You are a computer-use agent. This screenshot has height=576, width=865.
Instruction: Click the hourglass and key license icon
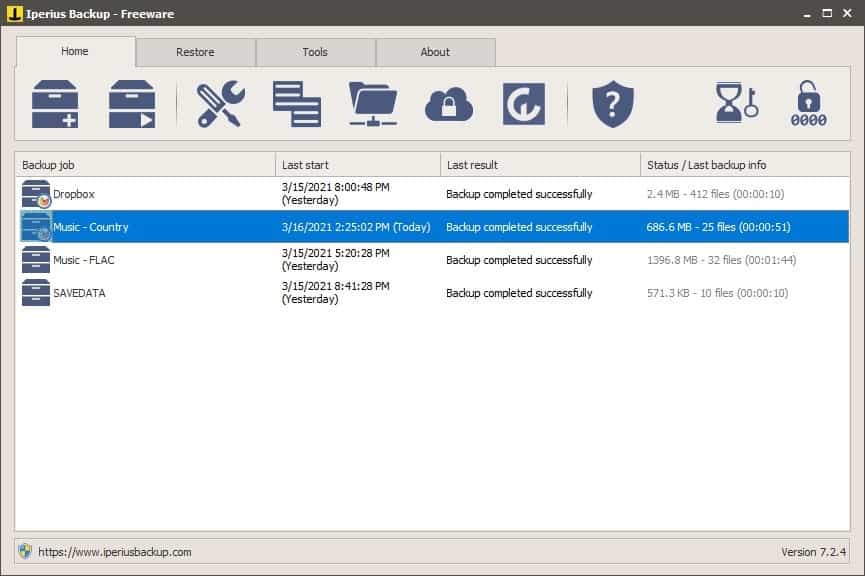(x=736, y=103)
